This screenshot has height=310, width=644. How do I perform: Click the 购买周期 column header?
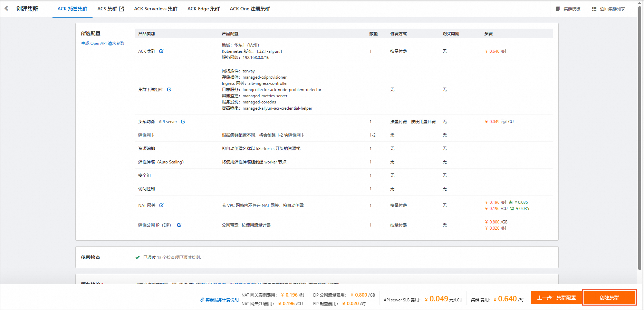click(x=451, y=34)
